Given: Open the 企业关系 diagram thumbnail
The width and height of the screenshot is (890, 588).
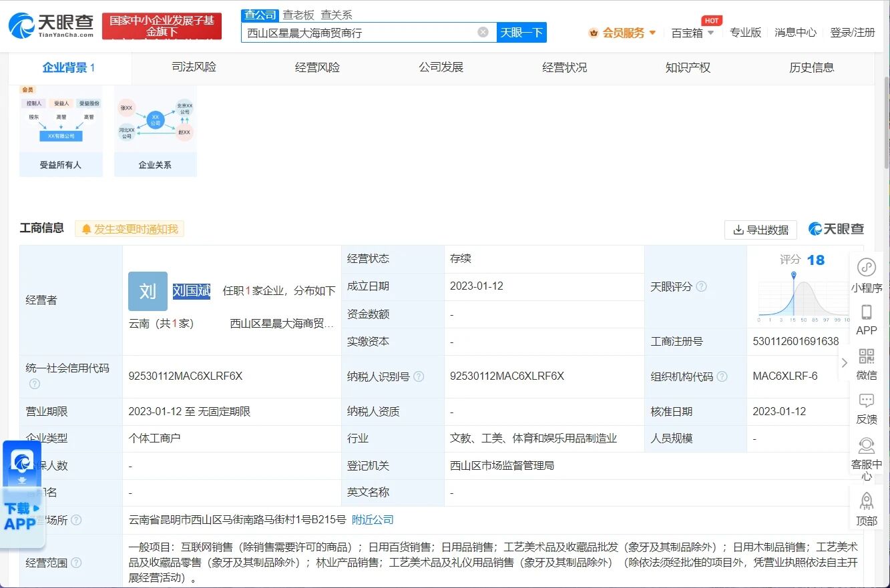Looking at the screenshot, I should pos(155,131).
